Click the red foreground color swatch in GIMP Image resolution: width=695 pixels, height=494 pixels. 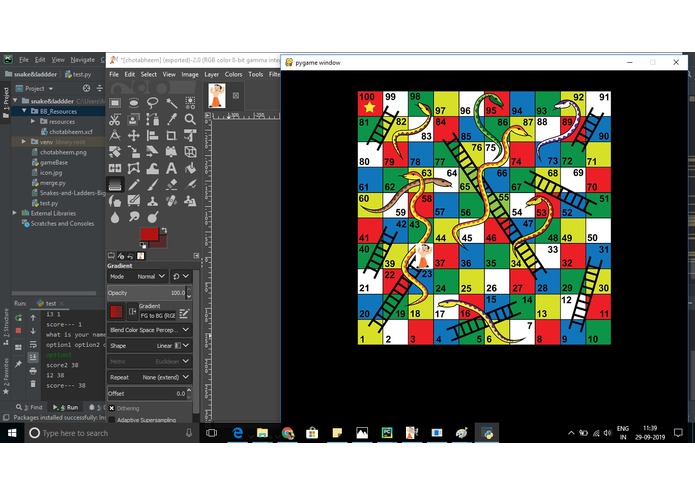(149, 233)
